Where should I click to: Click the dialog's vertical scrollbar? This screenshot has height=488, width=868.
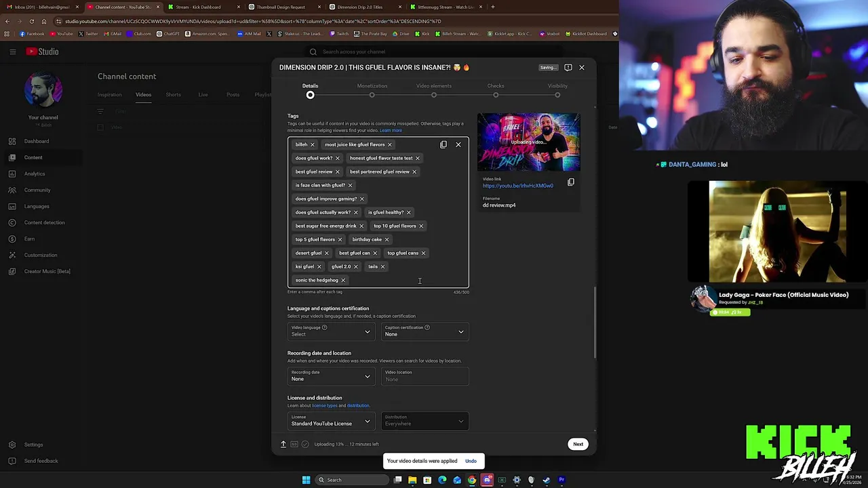coord(595,323)
